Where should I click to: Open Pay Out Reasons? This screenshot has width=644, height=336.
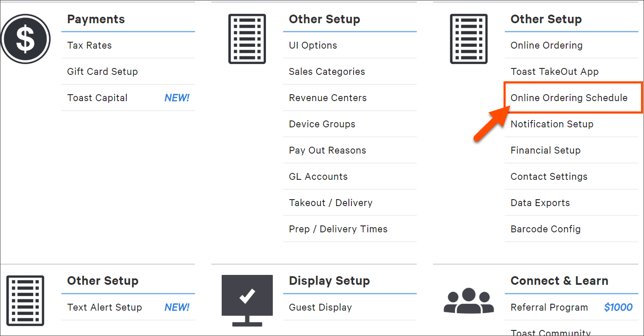point(327,150)
